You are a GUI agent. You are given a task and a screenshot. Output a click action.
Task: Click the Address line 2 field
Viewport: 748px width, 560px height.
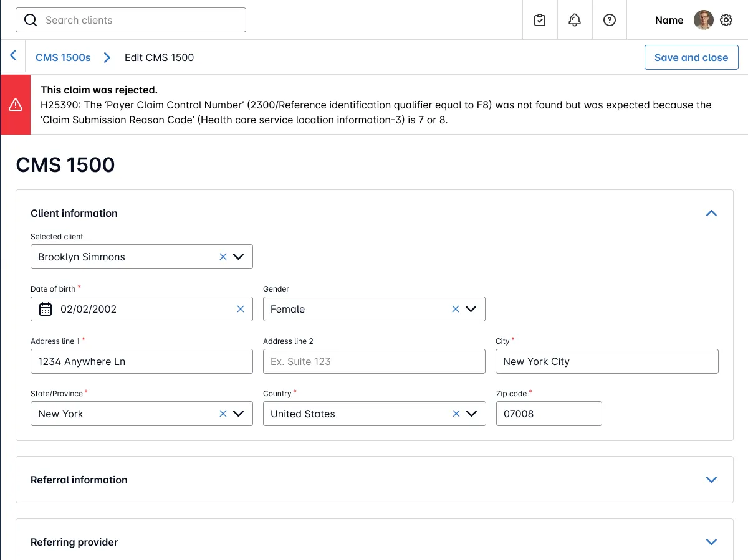tap(374, 361)
